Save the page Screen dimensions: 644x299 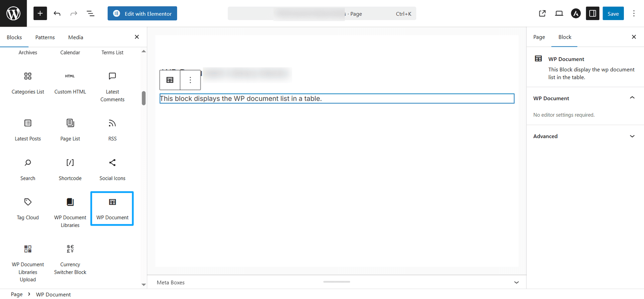pyautogui.click(x=613, y=13)
